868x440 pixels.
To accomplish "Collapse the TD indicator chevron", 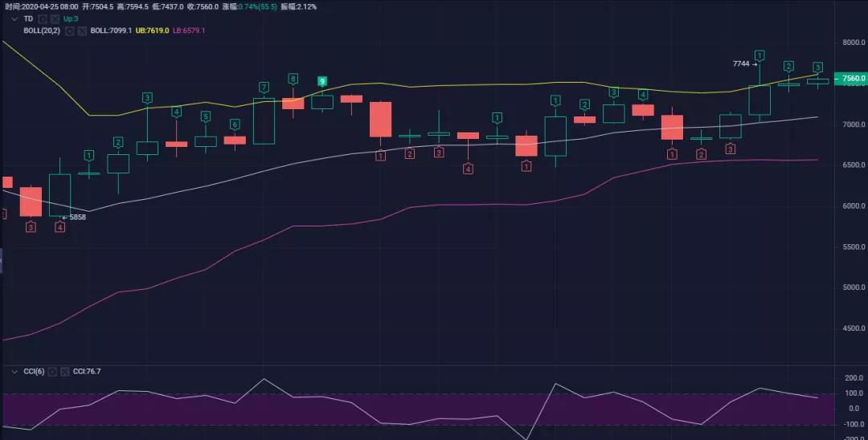I will tap(14, 18).
